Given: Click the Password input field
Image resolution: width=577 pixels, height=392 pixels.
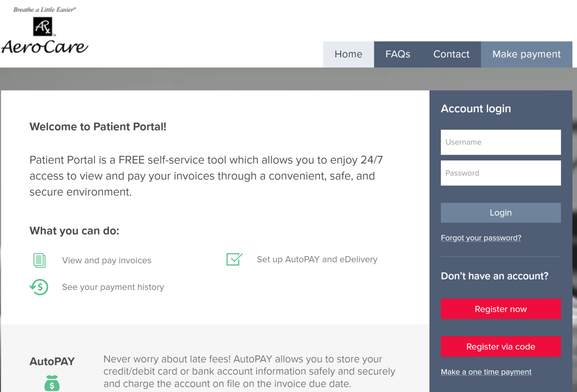Looking at the screenshot, I should (501, 173).
